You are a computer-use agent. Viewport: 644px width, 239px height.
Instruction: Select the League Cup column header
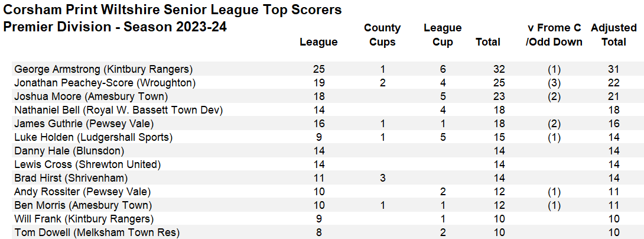443,35
